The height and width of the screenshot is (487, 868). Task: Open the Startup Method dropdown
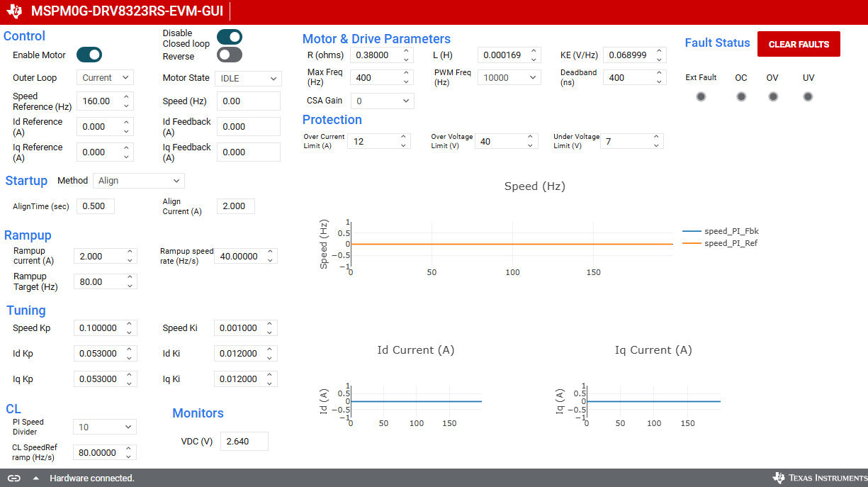(139, 181)
